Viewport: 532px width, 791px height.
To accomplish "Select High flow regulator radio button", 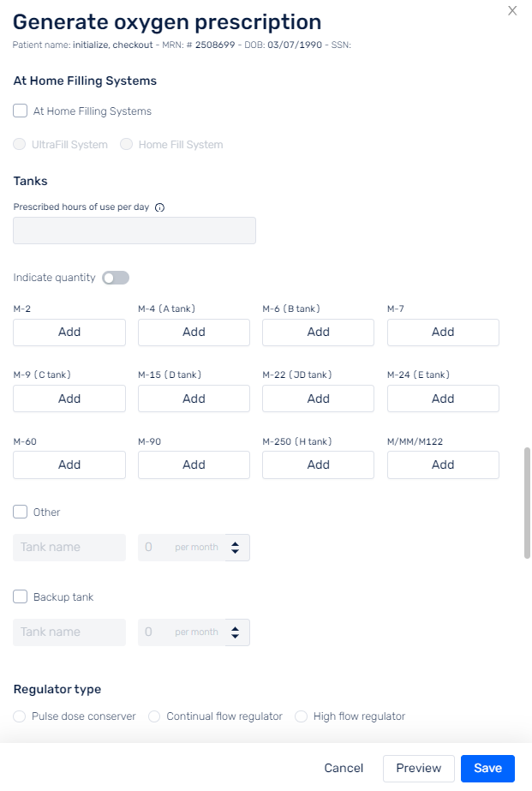I will (x=301, y=716).
